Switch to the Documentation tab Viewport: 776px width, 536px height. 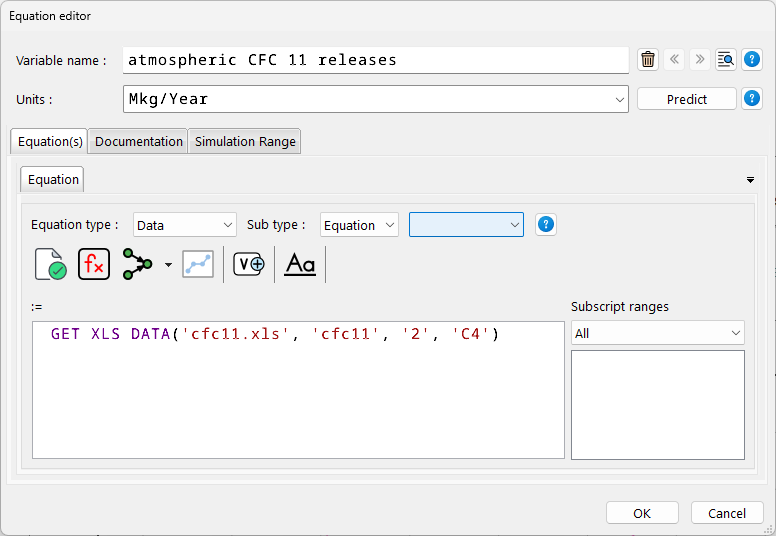[x=139, y=142]
